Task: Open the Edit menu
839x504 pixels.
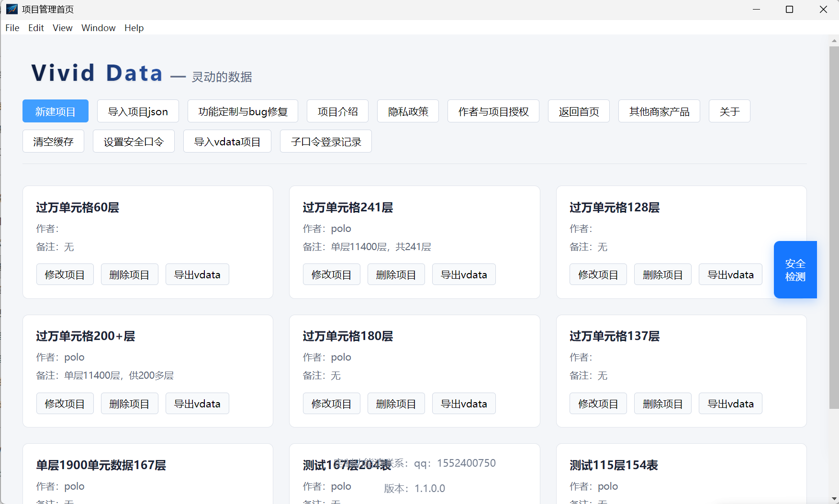Action: pyautogui.click(x=36, y=28)
